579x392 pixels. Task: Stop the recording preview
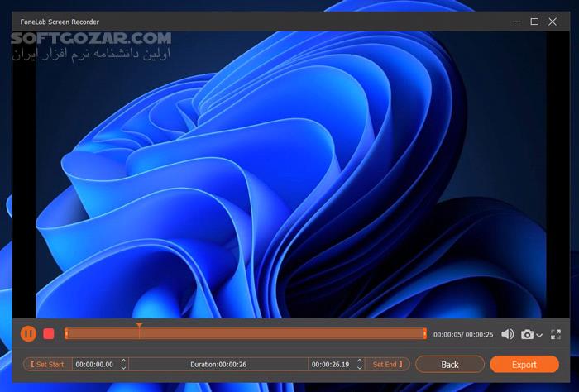coord(49,333)
